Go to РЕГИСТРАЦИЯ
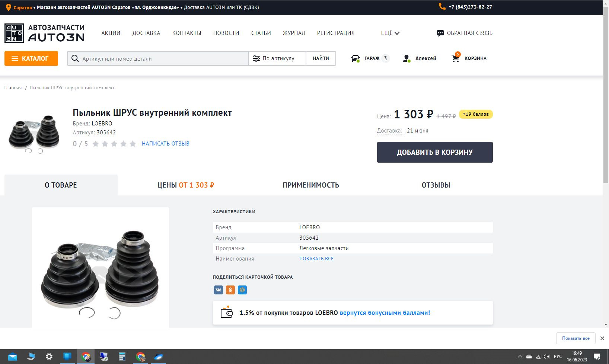The width and height of the screenshot is (609, 364). pyautogui.click(x=336, y=33)
